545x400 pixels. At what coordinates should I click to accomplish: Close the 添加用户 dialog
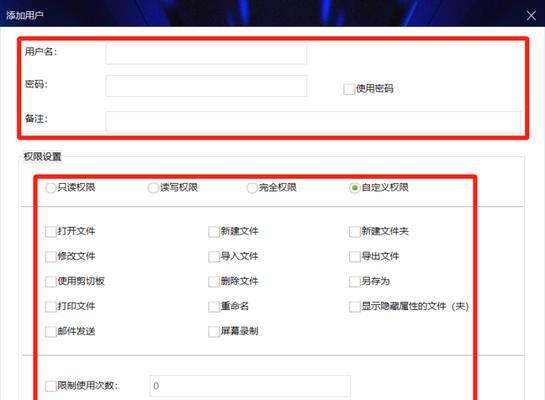pyautogui.click(x=531, y=15)
